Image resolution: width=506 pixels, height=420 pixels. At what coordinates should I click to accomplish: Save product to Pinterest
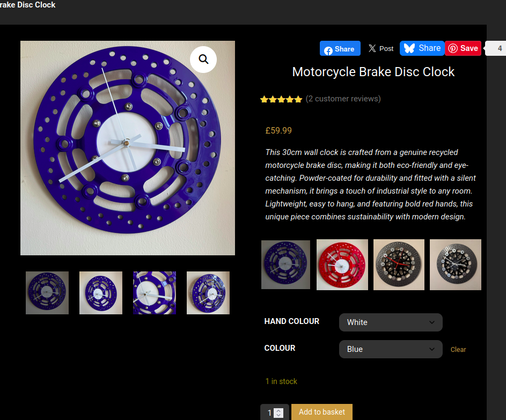[x=463, y=48]
